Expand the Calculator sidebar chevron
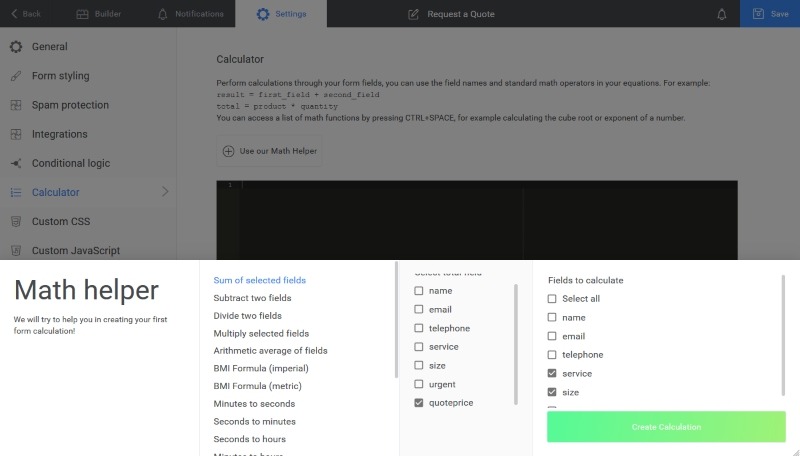The width and height of the screenshot is (800, 456). (165, 192)
